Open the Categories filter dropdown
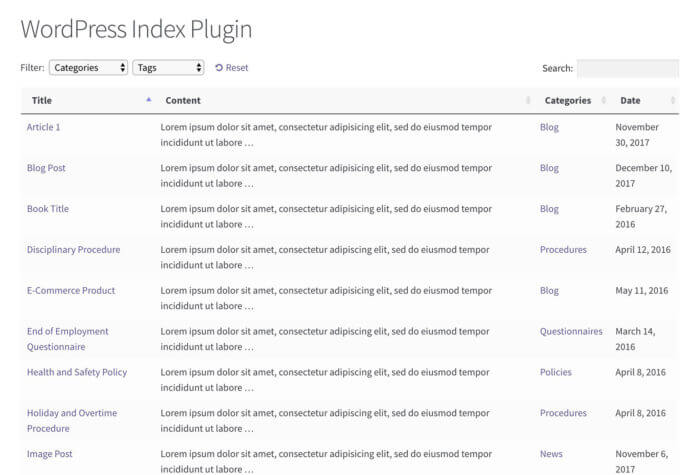The image size is (700, 475). pyautogui.click(x=88, y=68)
